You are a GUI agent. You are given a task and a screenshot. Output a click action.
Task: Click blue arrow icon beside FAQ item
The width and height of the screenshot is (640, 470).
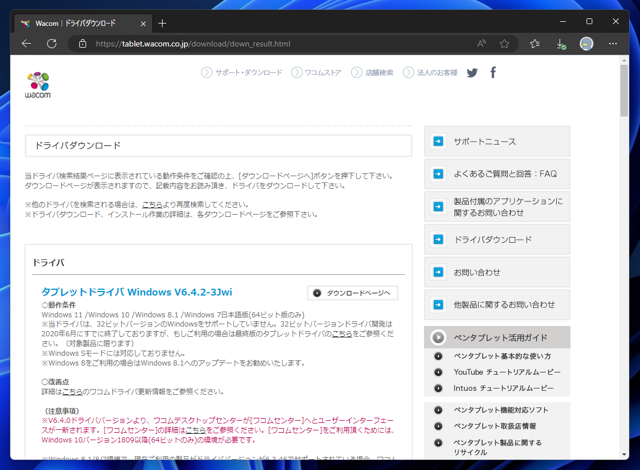tap(438, 174)
